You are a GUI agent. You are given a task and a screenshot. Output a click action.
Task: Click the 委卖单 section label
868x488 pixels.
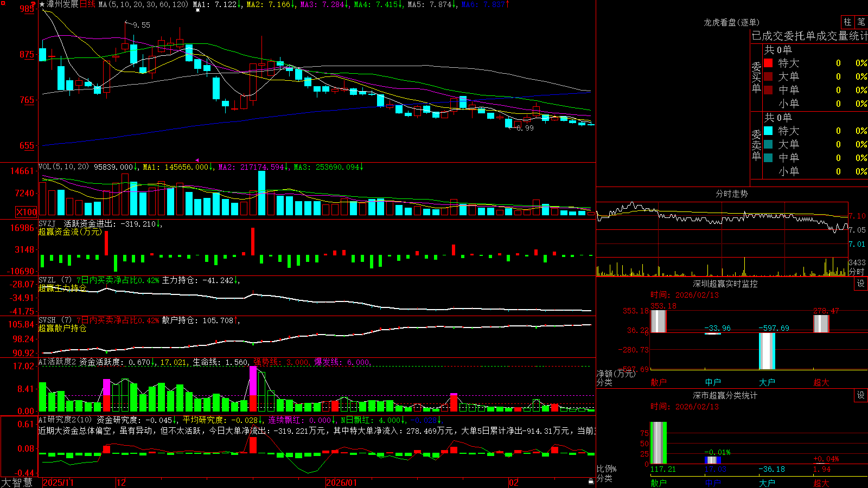[756, 145]
